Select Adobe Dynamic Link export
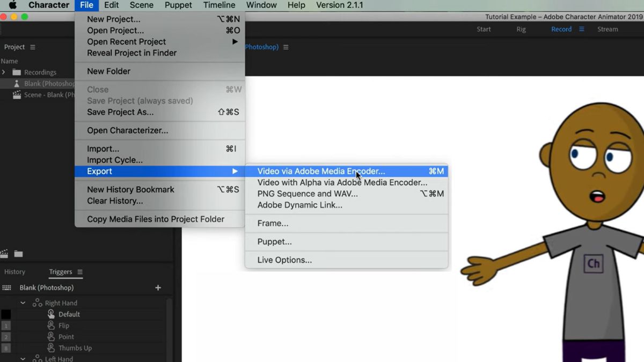The image size is (644, 362). point(346,205)
